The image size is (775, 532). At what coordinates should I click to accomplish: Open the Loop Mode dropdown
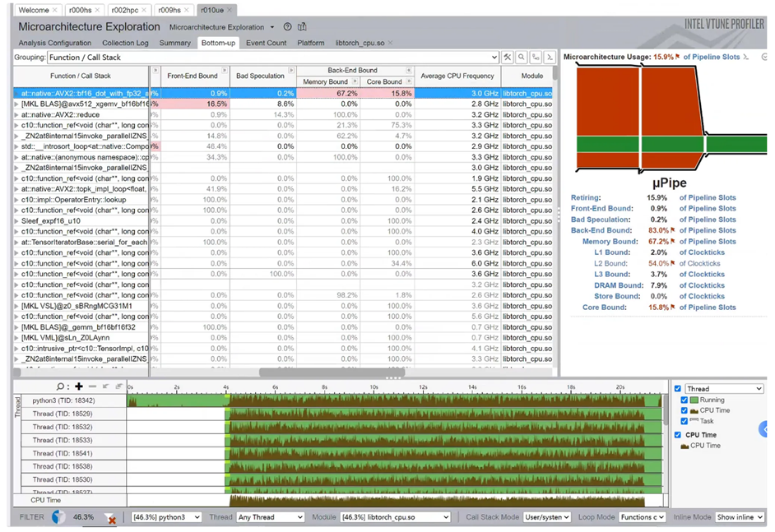[x=643, y=517]
